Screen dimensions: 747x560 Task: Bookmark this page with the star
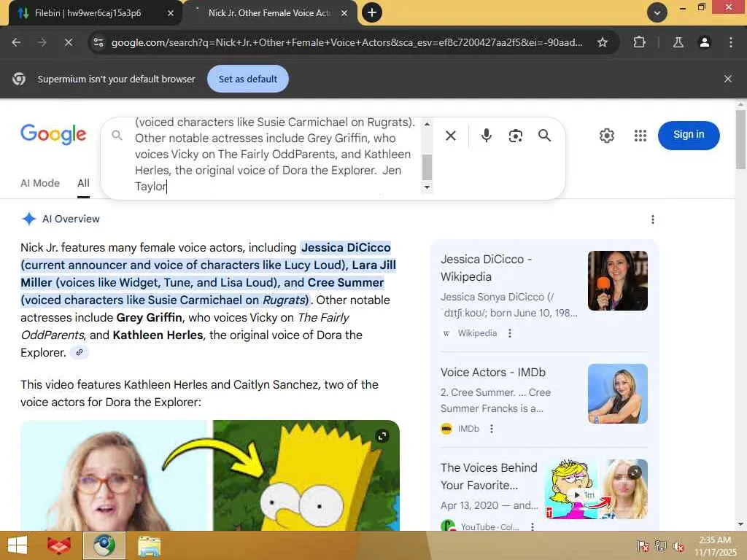pos(602,42)
